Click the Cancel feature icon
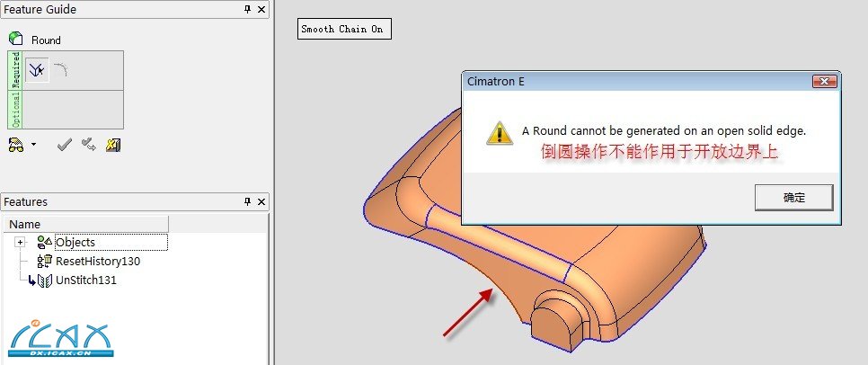The image size is (868, 365). click(113, 145)
